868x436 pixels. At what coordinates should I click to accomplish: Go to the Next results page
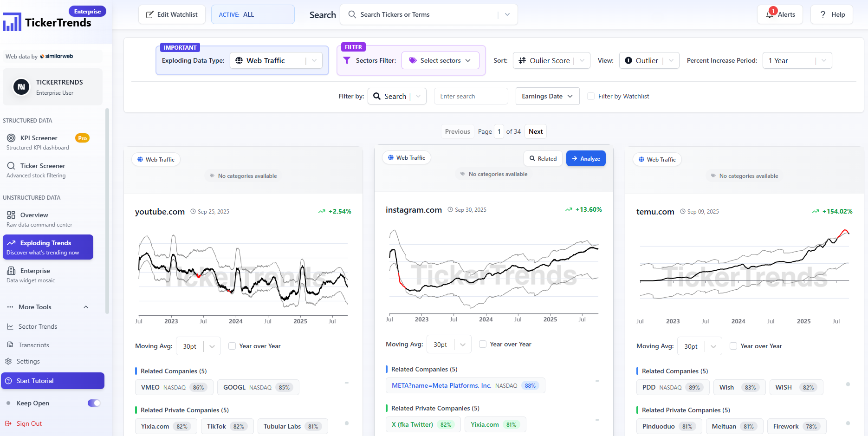point(536,131)
